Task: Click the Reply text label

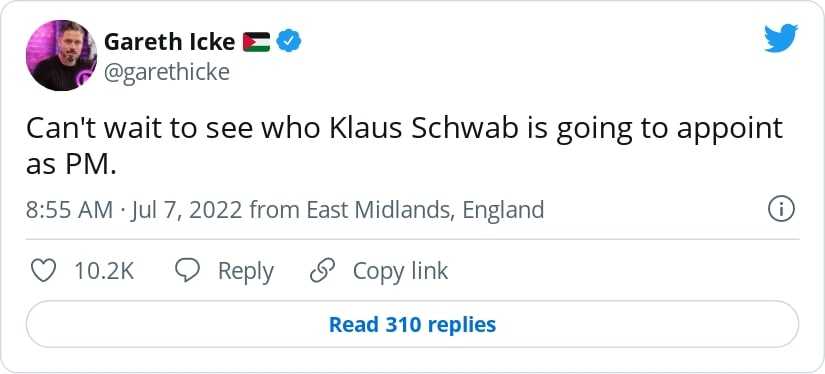Action: 246,272
